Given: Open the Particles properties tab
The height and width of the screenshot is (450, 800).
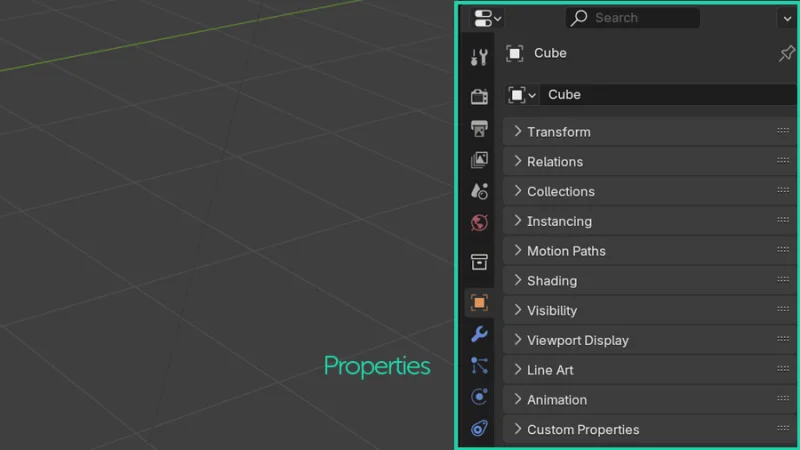Looking at the screenshot, I should [479, 365].
